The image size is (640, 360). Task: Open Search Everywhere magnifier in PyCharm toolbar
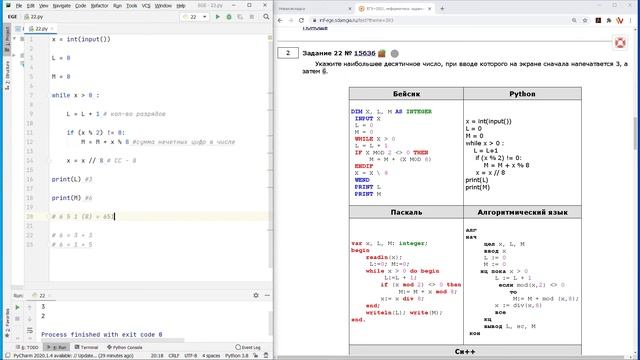coord(266,17)
